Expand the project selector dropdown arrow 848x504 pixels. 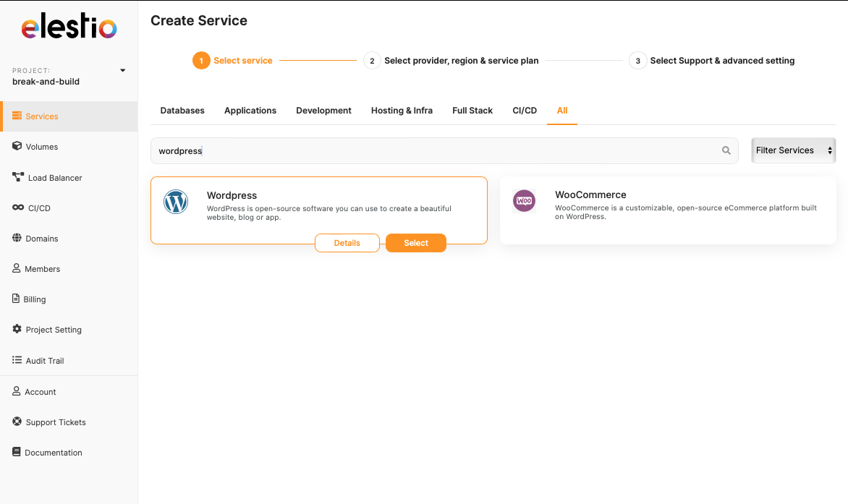[x=123, y=71]
